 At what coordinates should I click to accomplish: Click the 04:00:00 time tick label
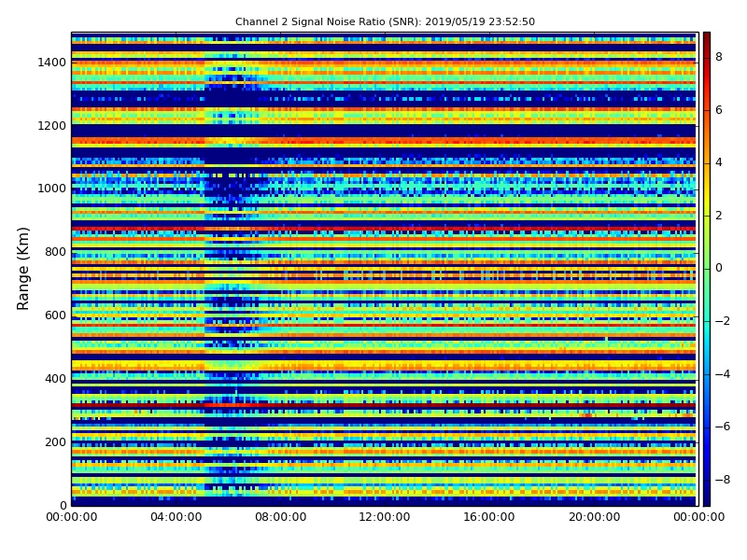[x=176, y=517]
